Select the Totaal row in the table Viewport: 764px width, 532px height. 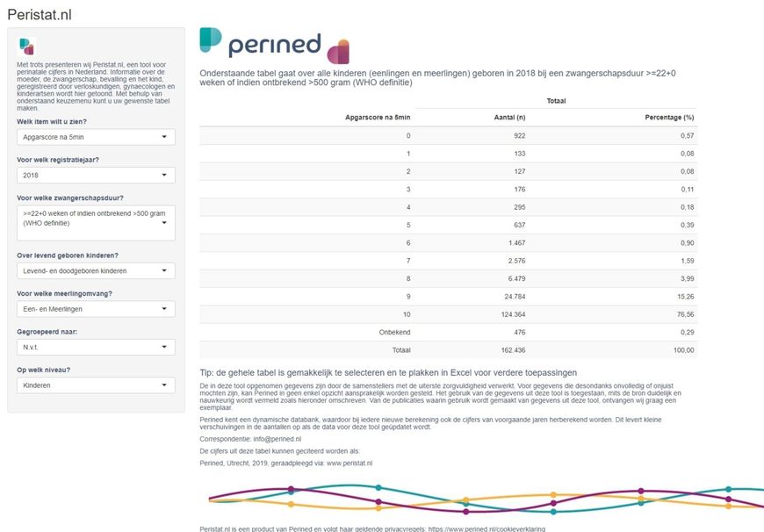[x=448, y=349]
